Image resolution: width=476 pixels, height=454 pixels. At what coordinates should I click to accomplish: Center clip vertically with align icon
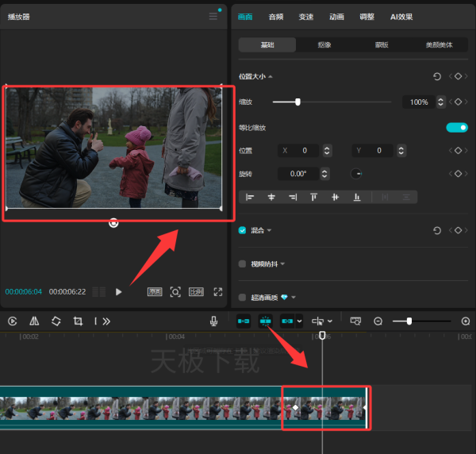pos(335,198)
